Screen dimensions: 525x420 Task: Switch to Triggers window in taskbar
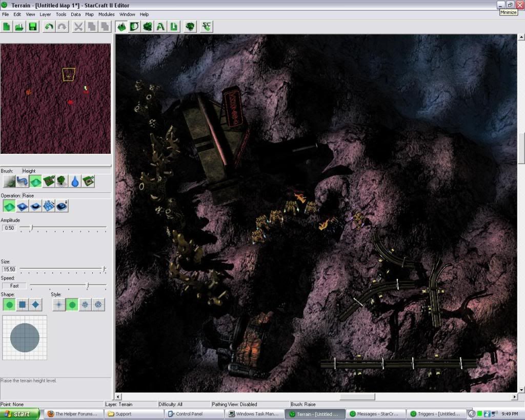point(435,414)
